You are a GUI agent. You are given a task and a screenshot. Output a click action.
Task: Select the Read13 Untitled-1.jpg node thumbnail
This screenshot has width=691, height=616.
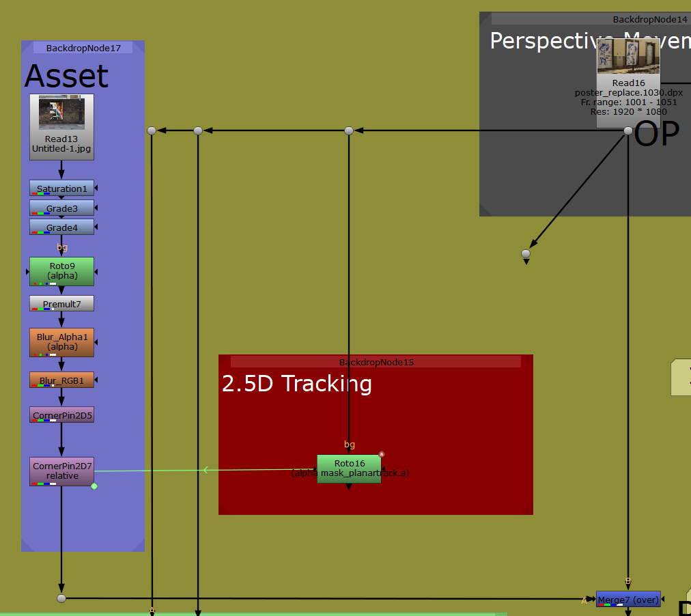click(x=61, y=113)
